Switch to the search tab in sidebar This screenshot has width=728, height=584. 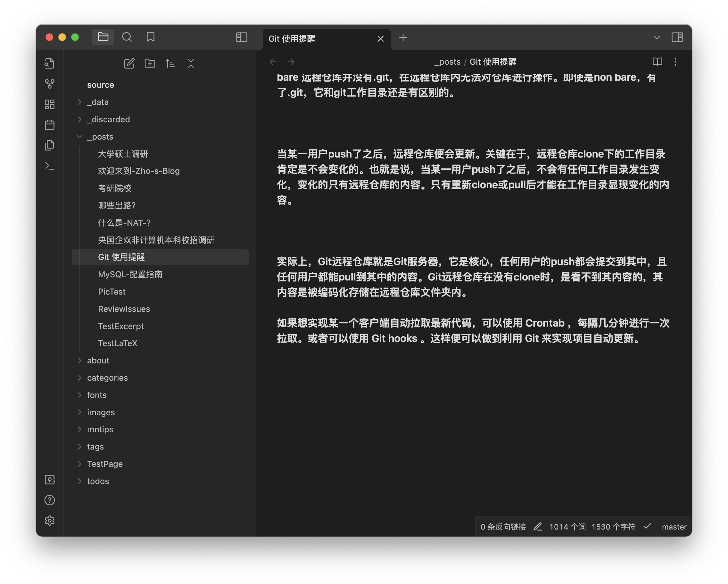(127, 37)
